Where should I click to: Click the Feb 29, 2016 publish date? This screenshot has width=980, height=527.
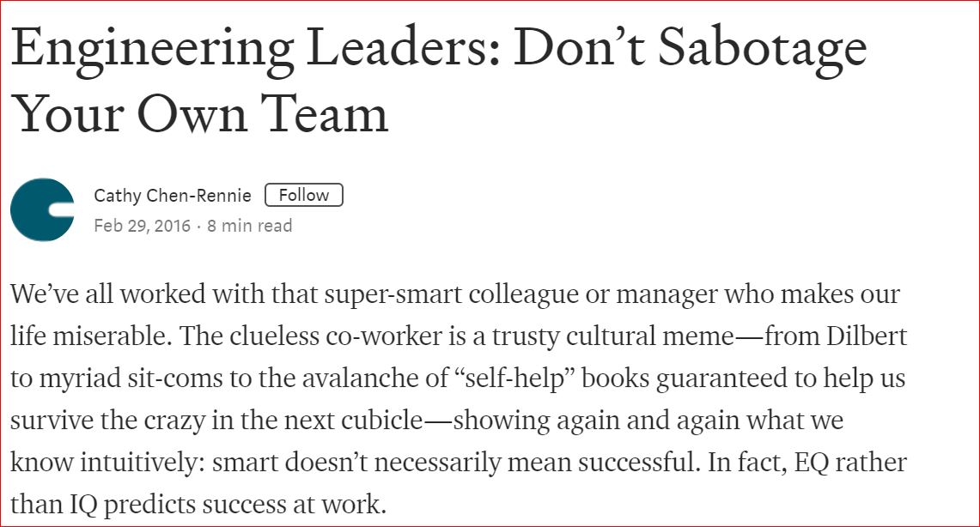[142, 226]
